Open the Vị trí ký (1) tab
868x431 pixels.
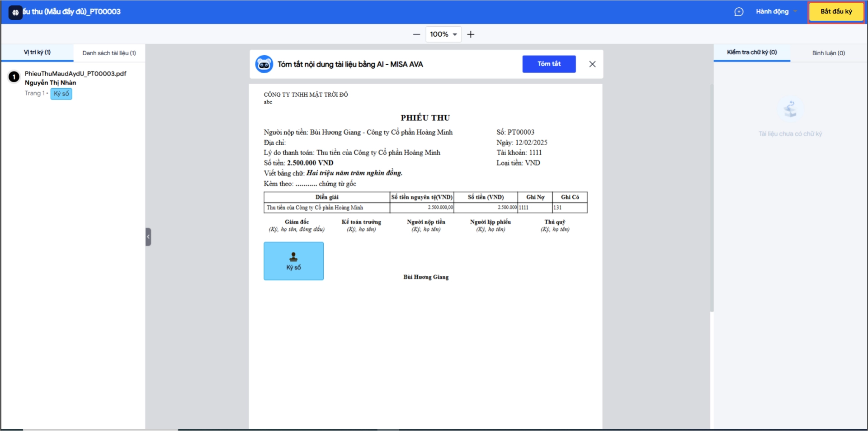[x=37, y=52]
